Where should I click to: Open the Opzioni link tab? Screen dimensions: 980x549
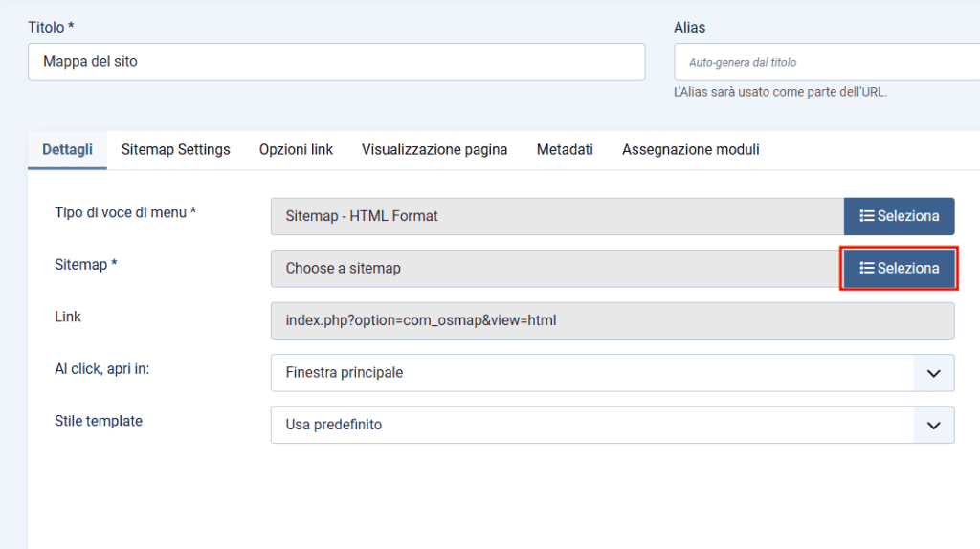point(297,150)
